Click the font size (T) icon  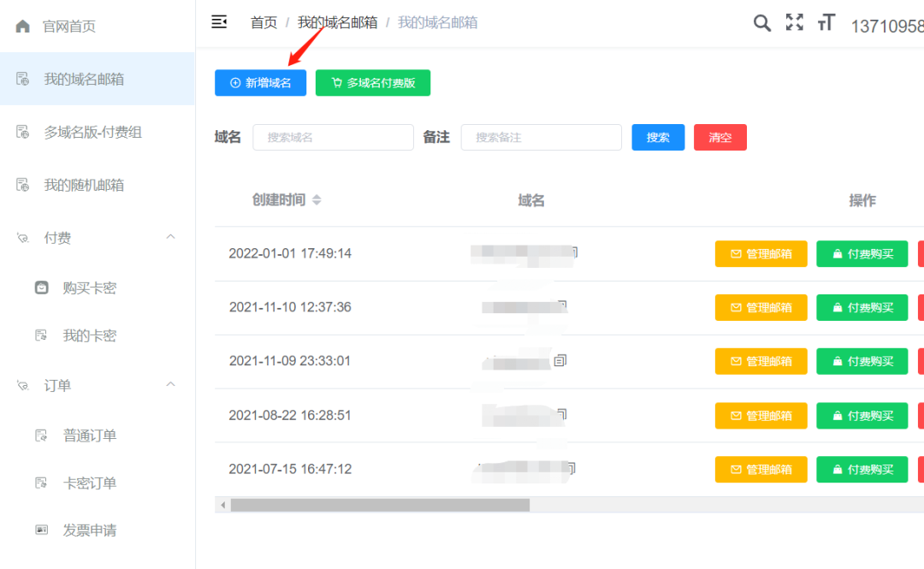click(826, 23)
